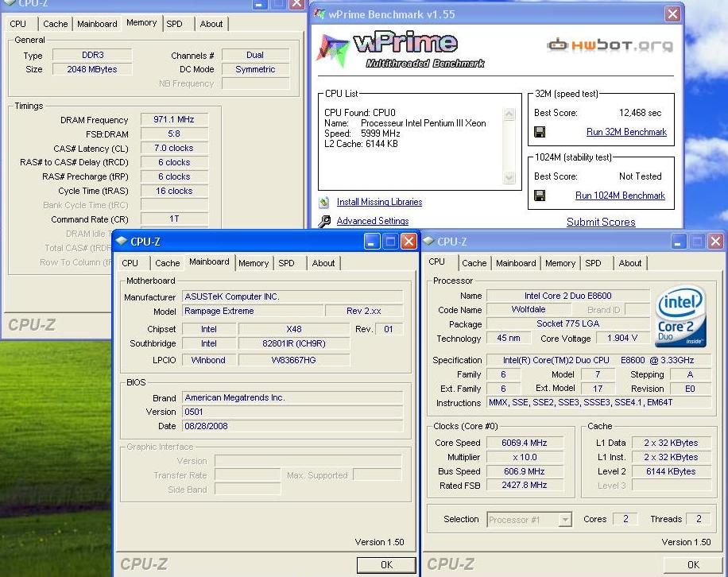Close the wPrime Benchmark window
Viewport: 728px width, 577px height.
click(x=672, y=14)
